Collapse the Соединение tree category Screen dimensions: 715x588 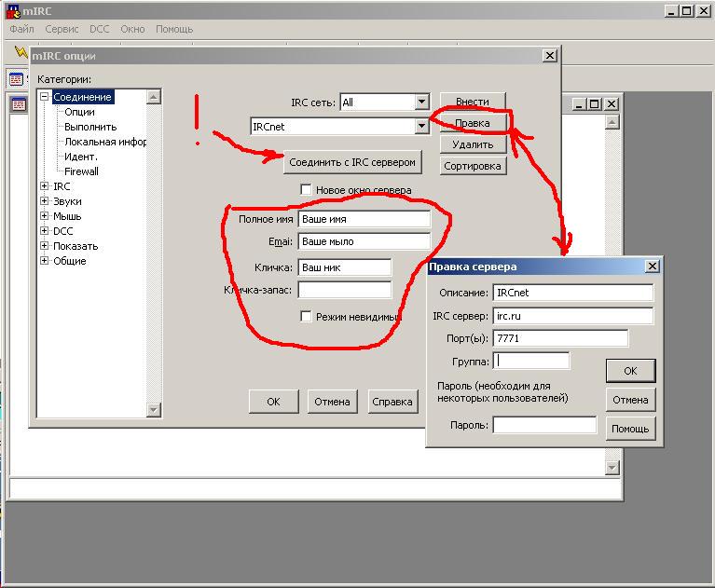tap(44, 97)
